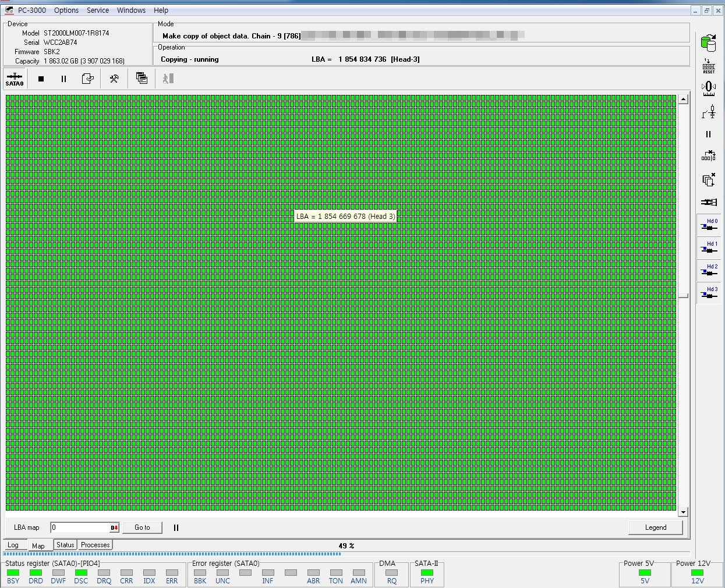Click the DSC status indicator

(x=81, y=573)
